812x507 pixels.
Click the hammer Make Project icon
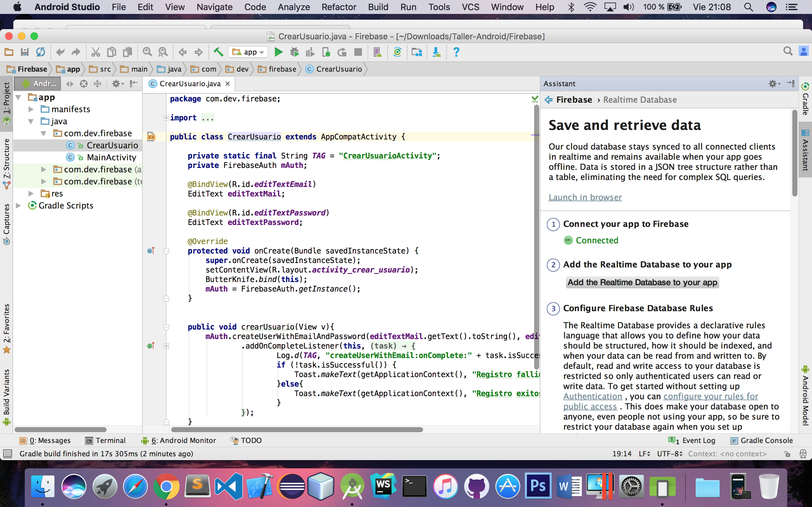[x=219, y=52]
